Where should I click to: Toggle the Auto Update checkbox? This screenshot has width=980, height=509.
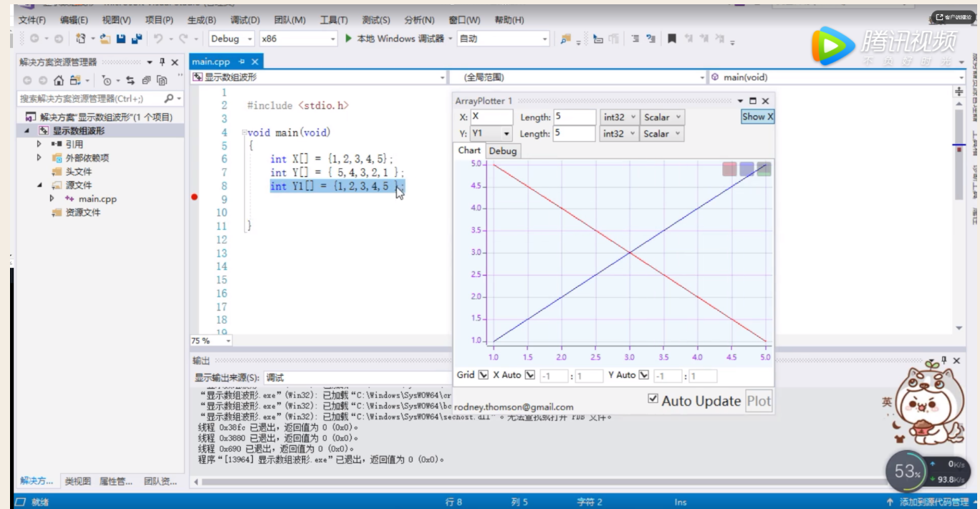(x=653, y=399)
